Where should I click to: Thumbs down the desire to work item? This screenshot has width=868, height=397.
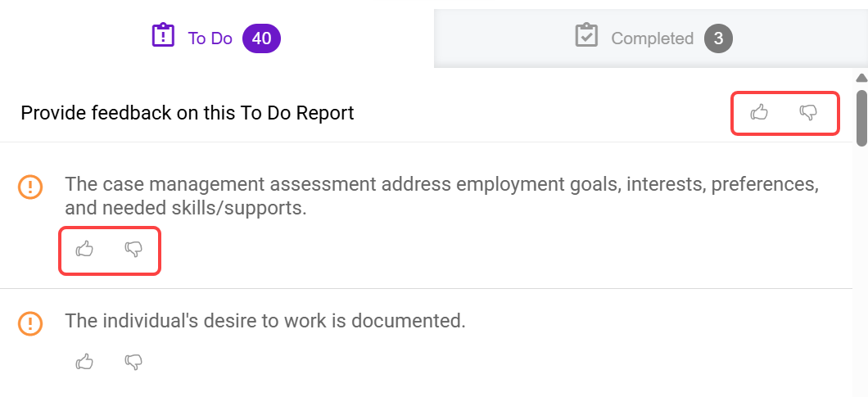(133, 361)
